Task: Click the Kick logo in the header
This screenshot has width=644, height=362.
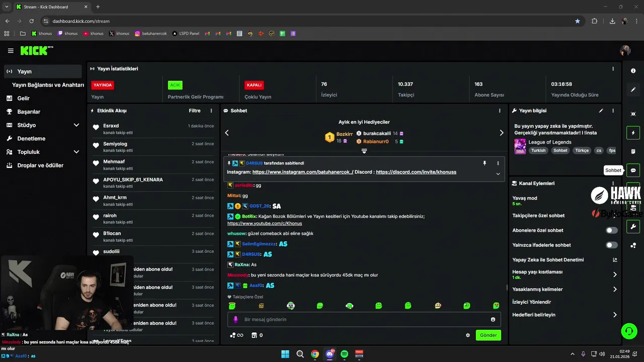Action: (37, 51)
